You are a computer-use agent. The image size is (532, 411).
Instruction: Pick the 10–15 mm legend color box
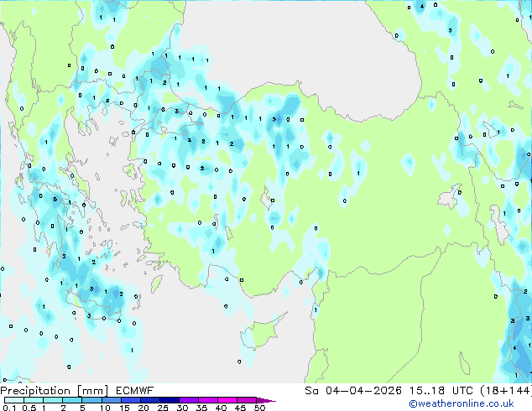(x=111, y=400)
